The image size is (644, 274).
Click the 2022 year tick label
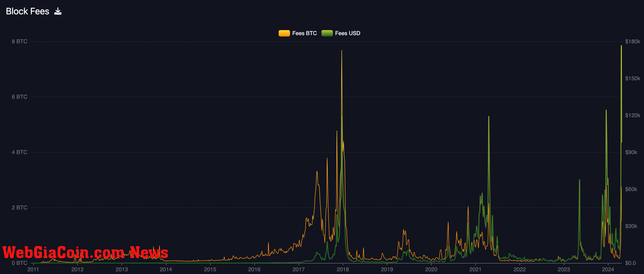(520, 269)
